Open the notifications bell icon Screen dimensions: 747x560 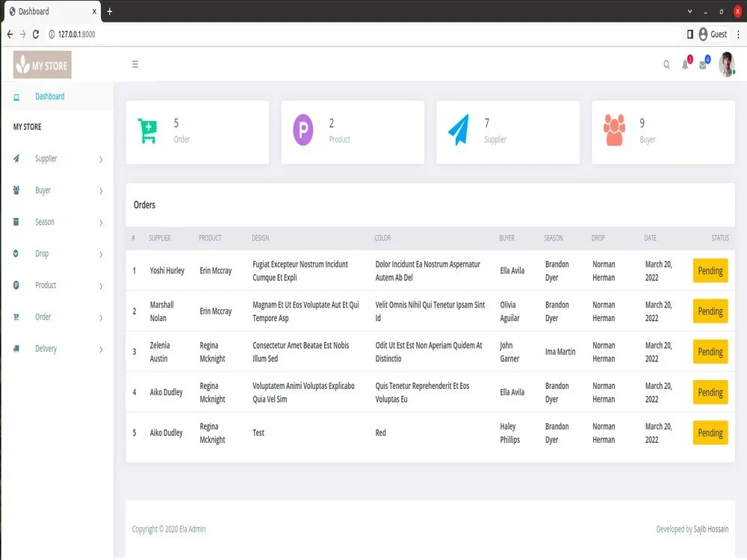pyautogui.click(x=685, y=65)
